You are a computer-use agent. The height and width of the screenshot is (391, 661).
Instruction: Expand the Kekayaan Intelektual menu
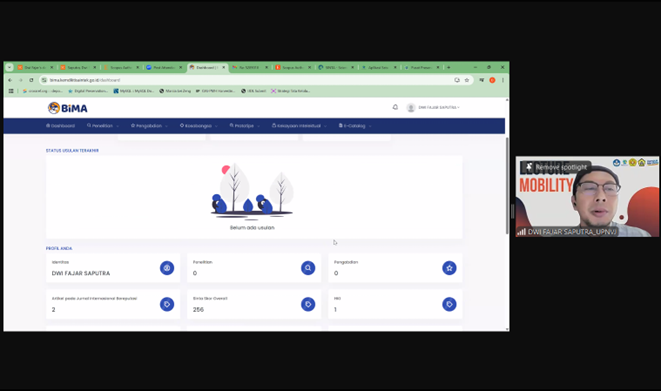[x=299, y=126]
